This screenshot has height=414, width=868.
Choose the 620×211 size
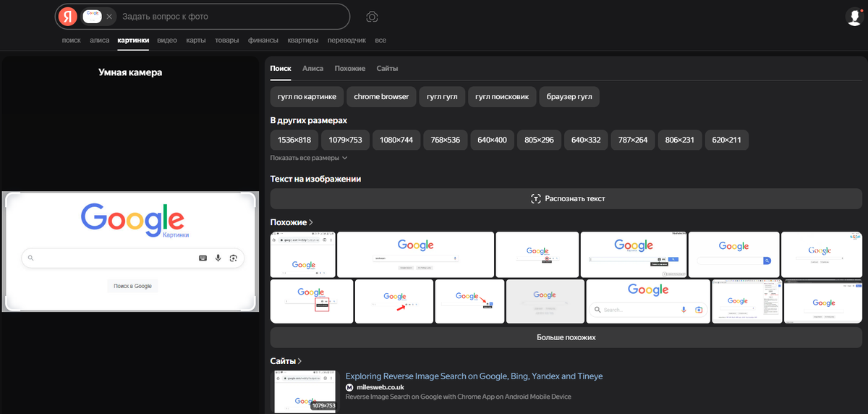pyautogui.click(x=727, y=140)
